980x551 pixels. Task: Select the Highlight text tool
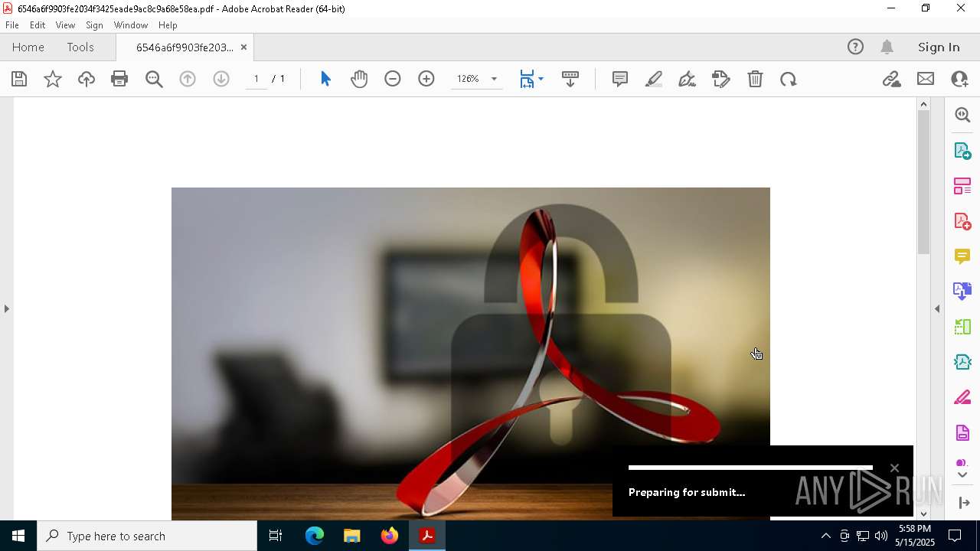[654, 79]
